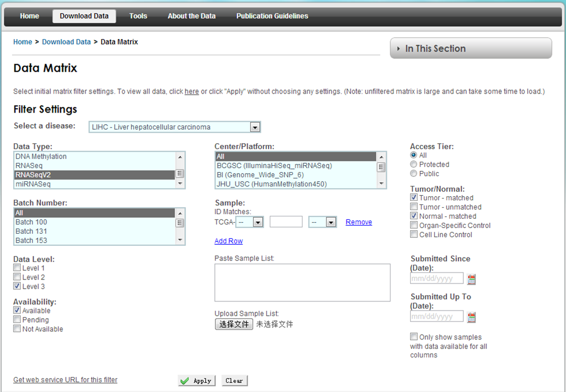Click the Paste Sample List text area
The height and width of the screenshot is (392, 566).
(302, 282)
